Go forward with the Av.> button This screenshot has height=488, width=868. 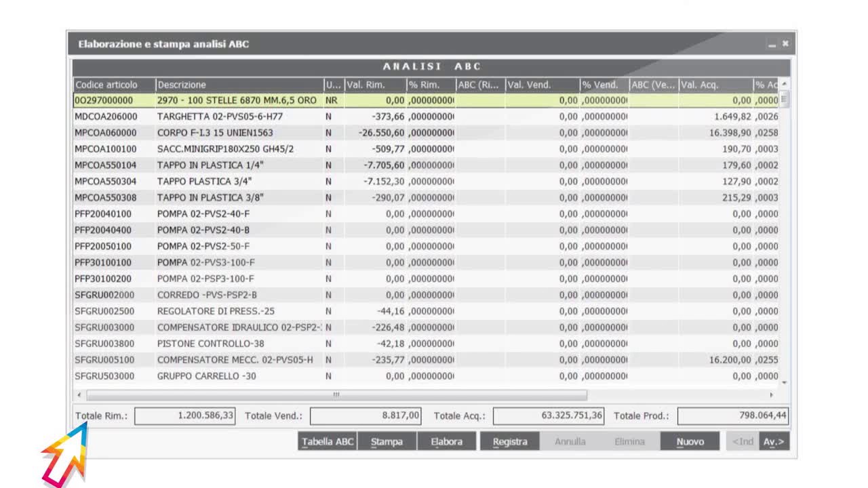click(x=774, y=441)
